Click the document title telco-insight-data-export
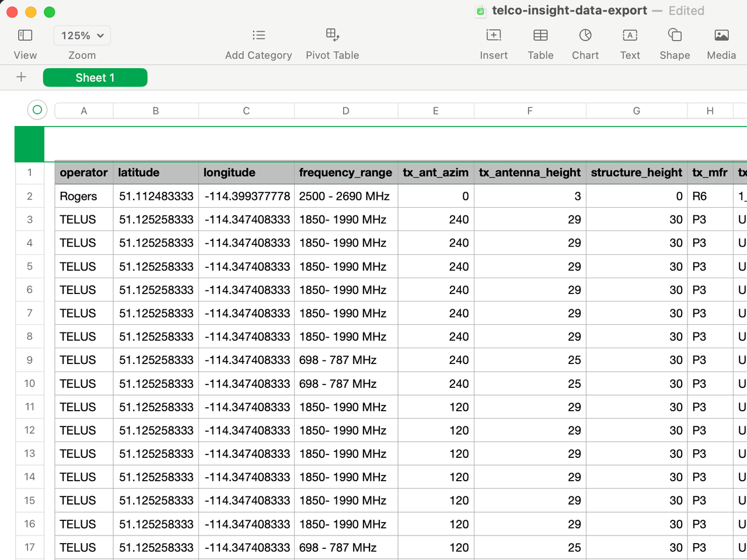 pos(569,10)
